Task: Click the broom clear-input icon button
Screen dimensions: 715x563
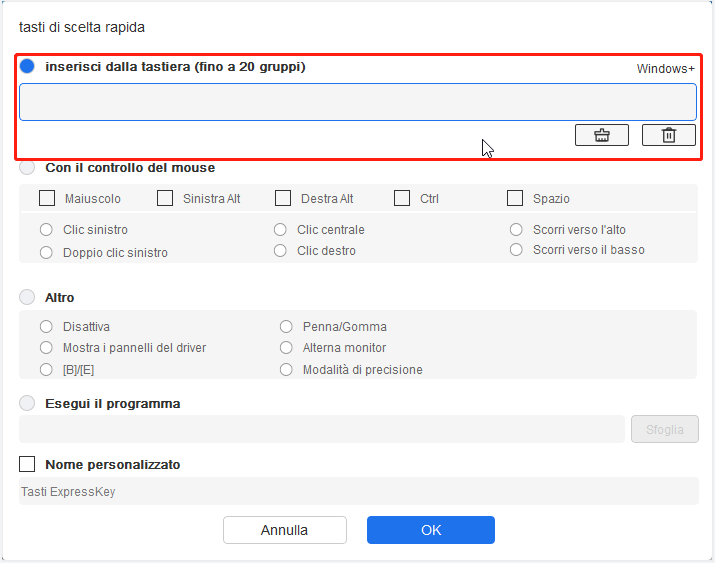Action: [x=601, y=135]
